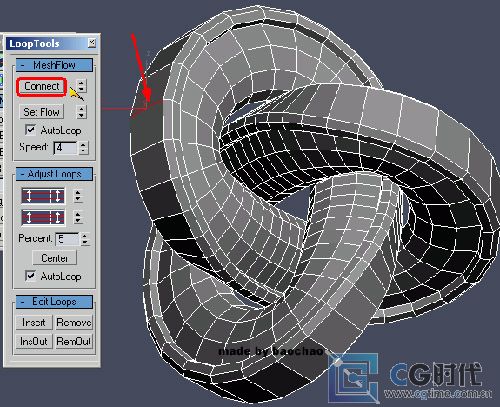Viewport: 500px width, 407px height.
Task: Click the InsOut button
Action: [34, 341]
